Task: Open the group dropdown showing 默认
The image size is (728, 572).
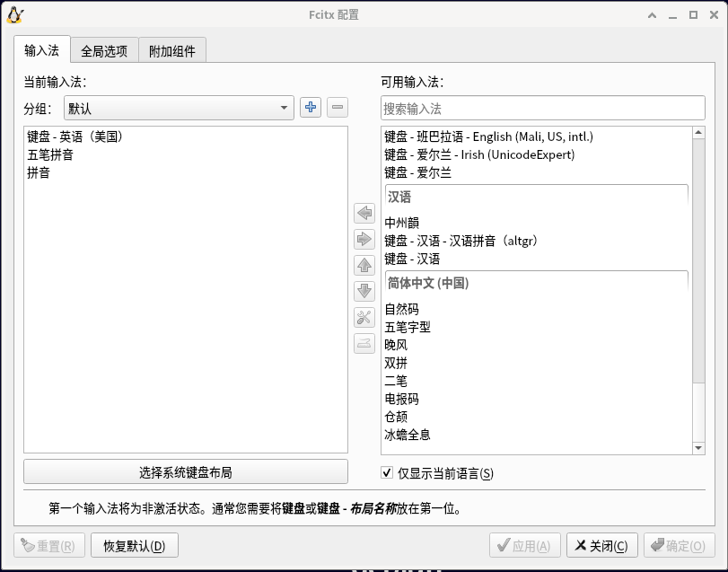Action: click(179, 108)
